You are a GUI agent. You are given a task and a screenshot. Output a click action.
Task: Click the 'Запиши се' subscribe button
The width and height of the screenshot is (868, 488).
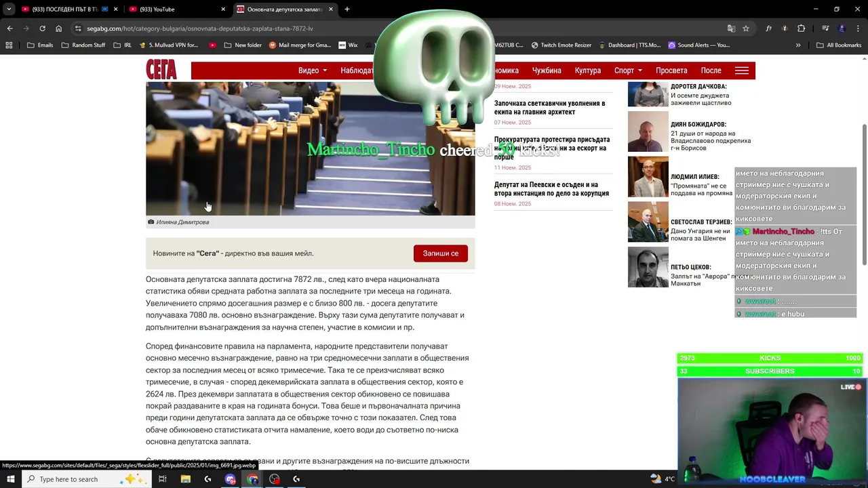point(441,253)
